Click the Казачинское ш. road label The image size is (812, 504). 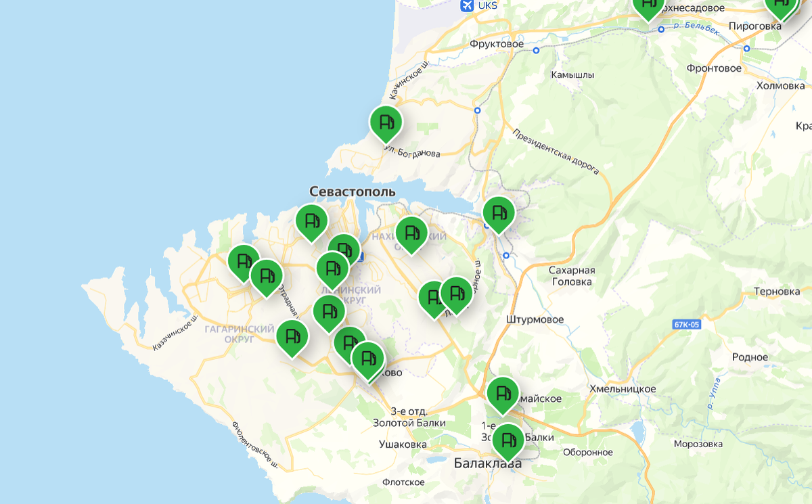pos(175,332)
